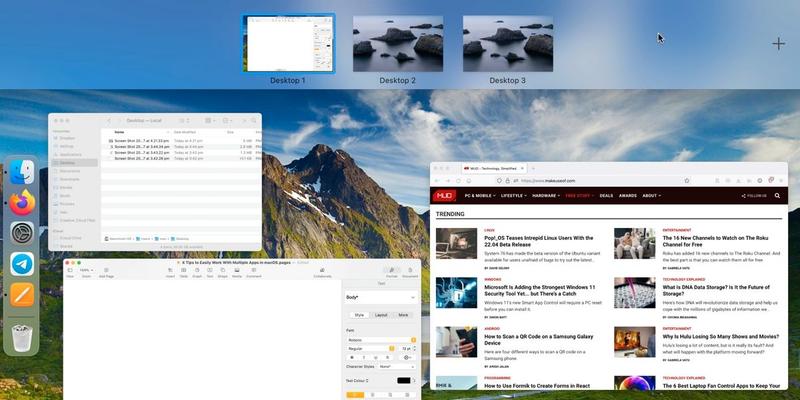800x400 pixels.
Task: Open System Preferences from the Dock
Action: 22,234
